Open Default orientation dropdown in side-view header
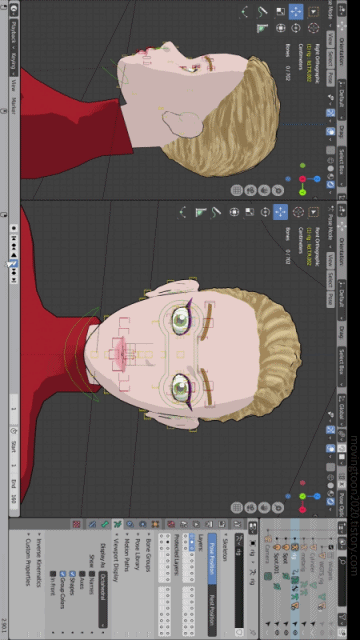Viewport: 360px width, 640px height. pos(342,101)
